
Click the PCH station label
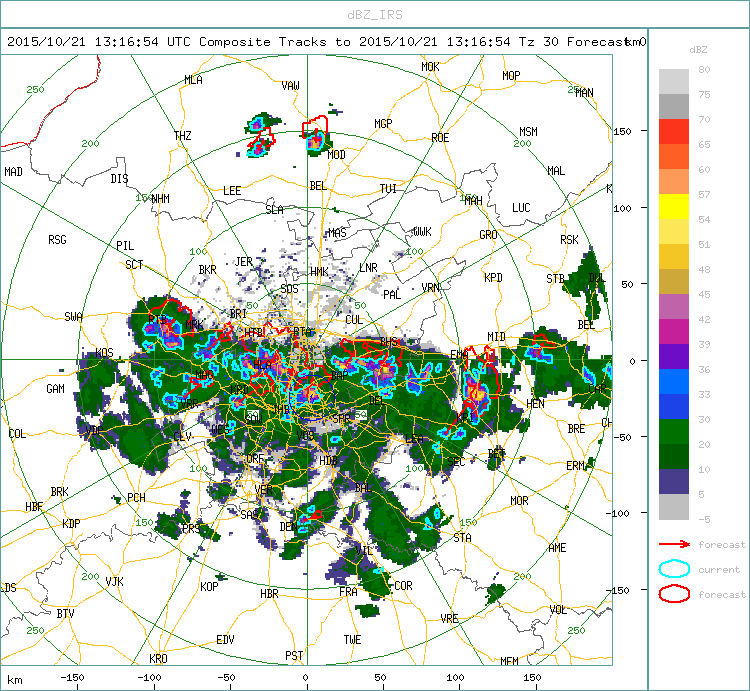pyautogui.click(x=136, y=498)
